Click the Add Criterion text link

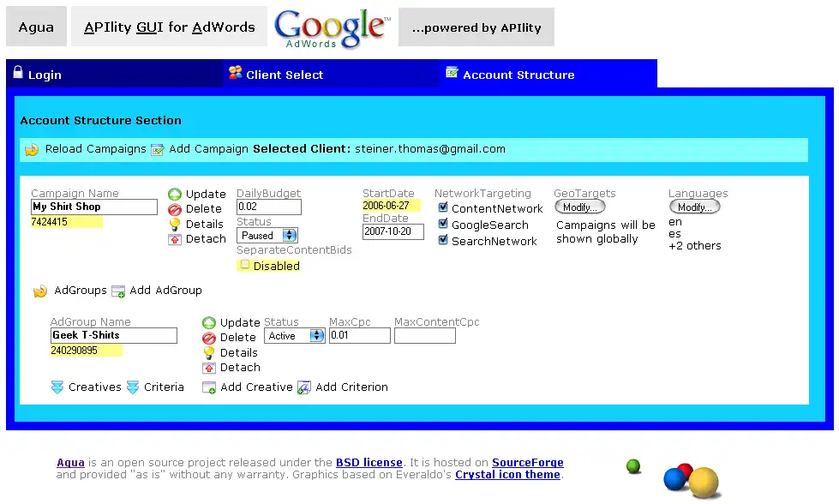click(x=352, y=387)
